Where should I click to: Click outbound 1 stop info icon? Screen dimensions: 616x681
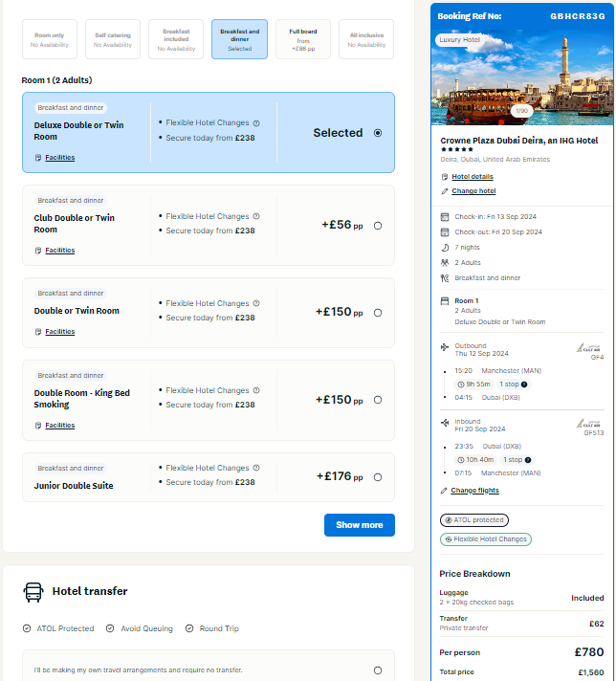point(524,384)
